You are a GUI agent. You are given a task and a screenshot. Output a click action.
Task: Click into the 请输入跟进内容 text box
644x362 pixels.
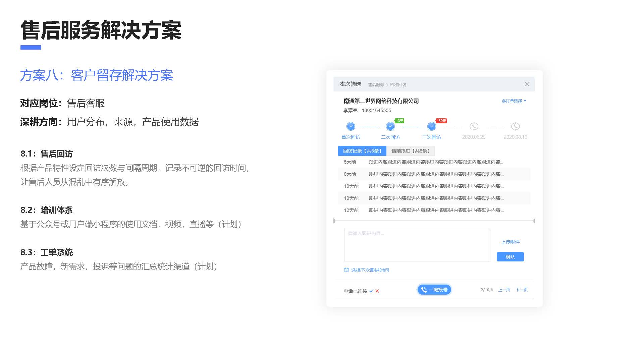(x=417, y=245)
